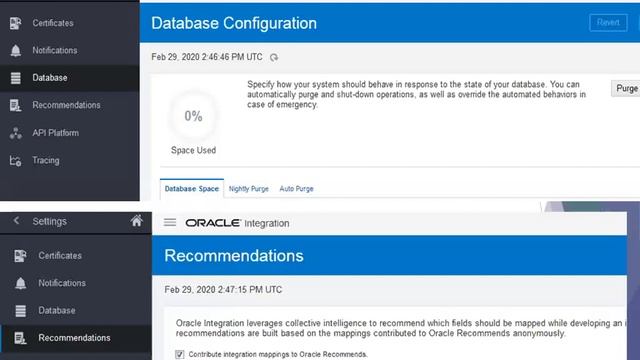Toggle Contribute integration mappings checkbox

pos(180,354)
